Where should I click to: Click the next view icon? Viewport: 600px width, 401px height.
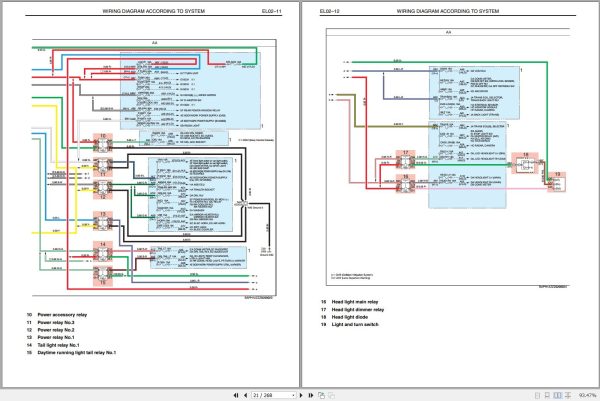[x=331, y=395]
